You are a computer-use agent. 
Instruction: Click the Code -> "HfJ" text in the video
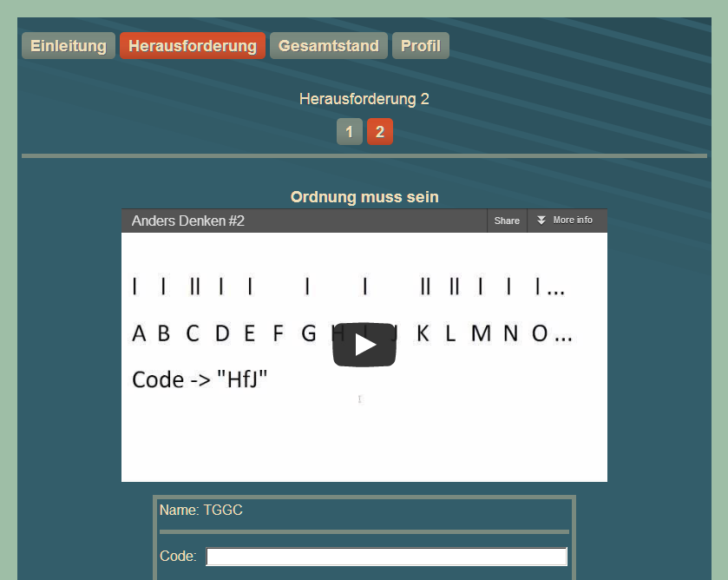(200, 379)
